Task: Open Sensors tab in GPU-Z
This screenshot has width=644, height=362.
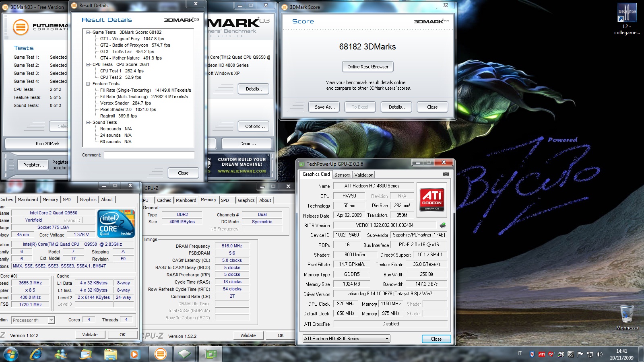Action: pos(342,175)
